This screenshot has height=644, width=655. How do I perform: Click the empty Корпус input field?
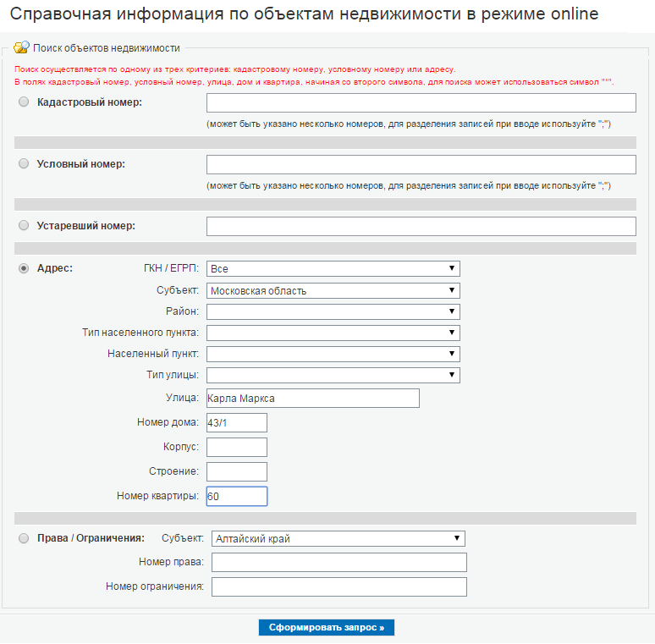pos(237,448)
